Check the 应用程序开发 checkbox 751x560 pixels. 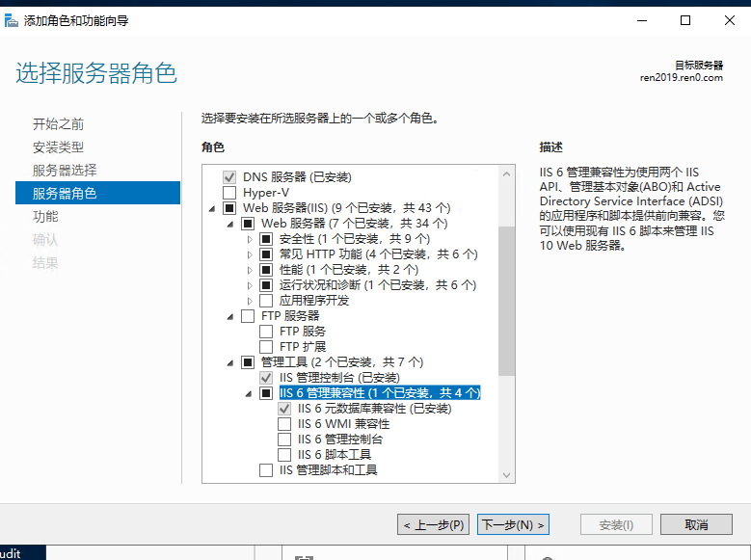point(266,301)
